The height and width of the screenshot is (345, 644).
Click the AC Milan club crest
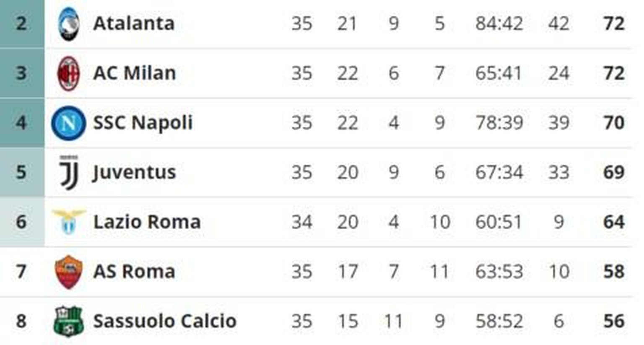pos(68,73)
